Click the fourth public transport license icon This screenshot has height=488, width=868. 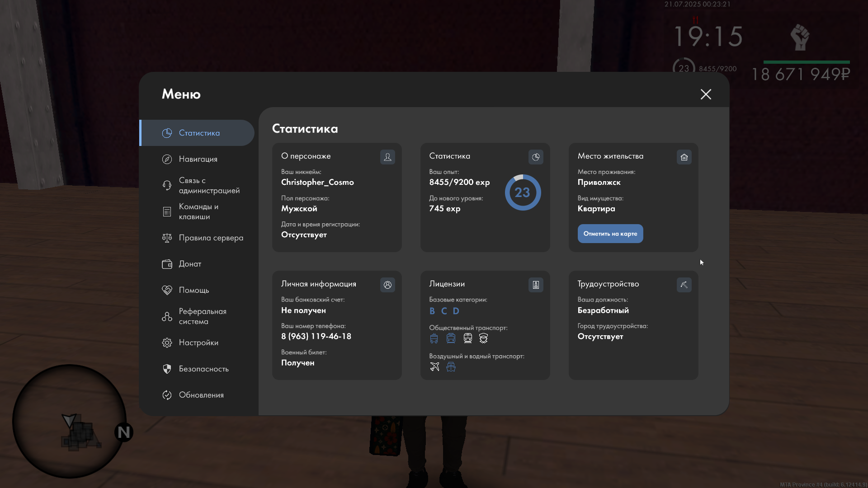484,338
